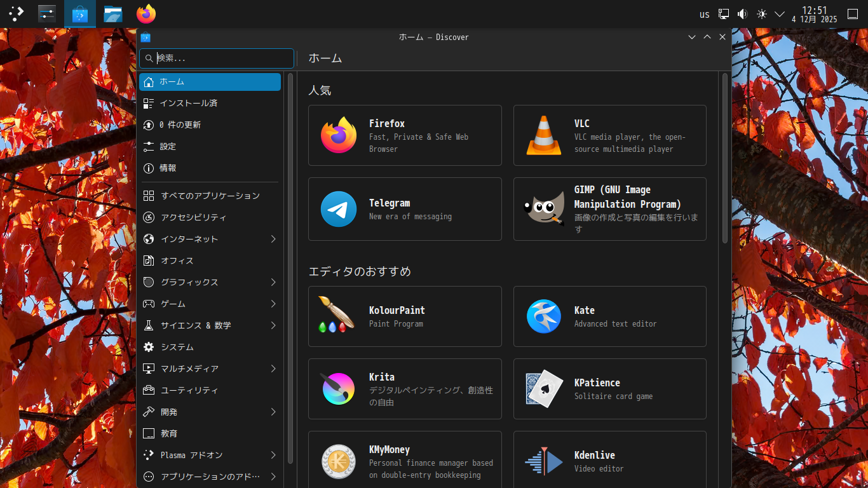Open the Telegram app card
This screenshot has width=868, height=488.
[x=405, y=209]
